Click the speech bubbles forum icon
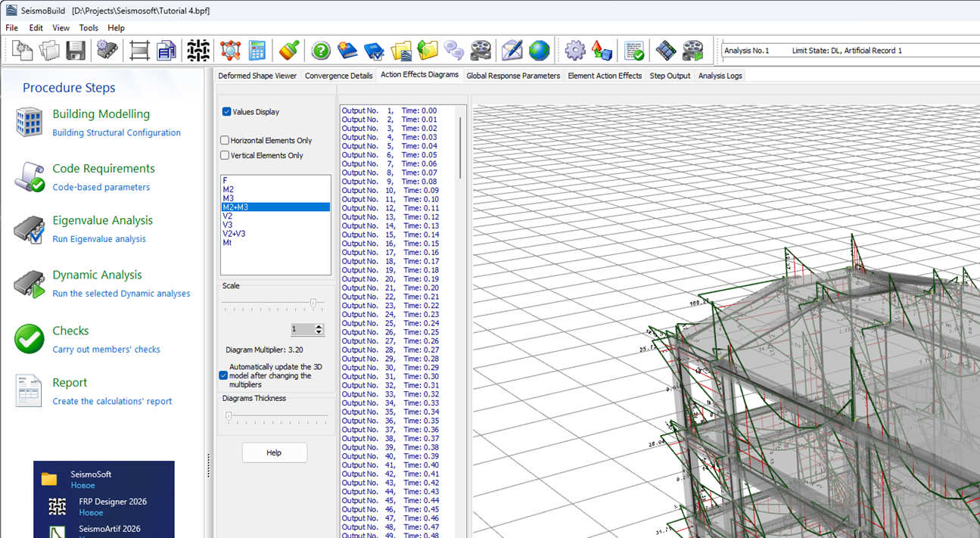The image size is (980, 538). click(454, 51)
